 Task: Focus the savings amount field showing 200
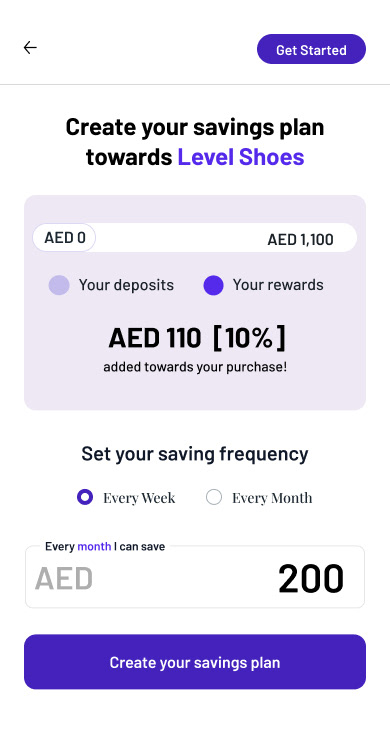[x=195, y=577]
